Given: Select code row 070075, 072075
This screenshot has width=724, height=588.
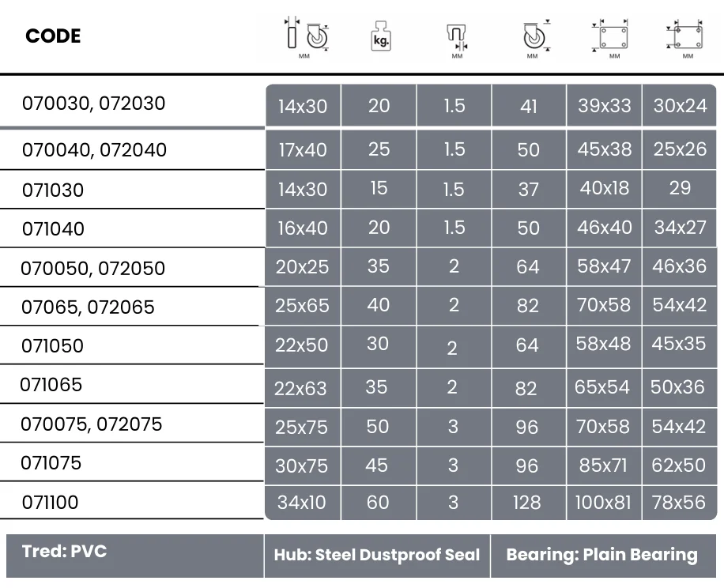Looking at the screenshot, I should pyautogui.click(x=92, y=424).
